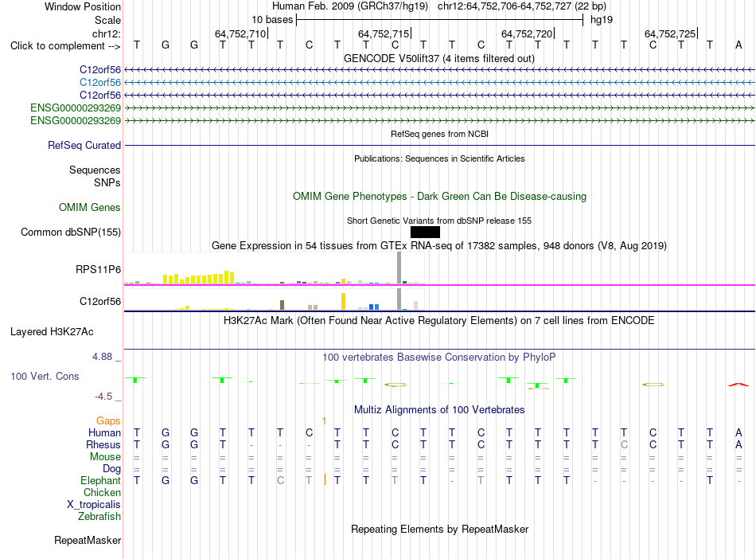Select the RPS11P6 track label

click(98, 270)
